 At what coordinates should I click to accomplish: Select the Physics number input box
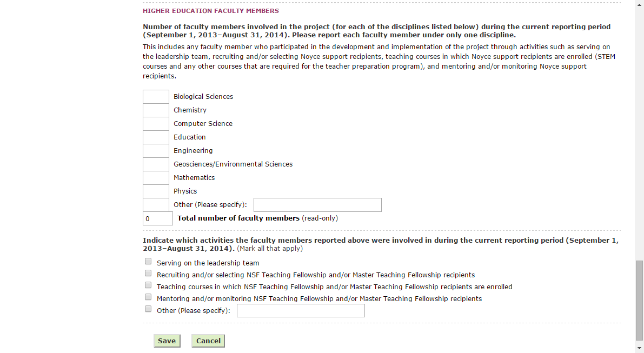click(x=156, y=191)
